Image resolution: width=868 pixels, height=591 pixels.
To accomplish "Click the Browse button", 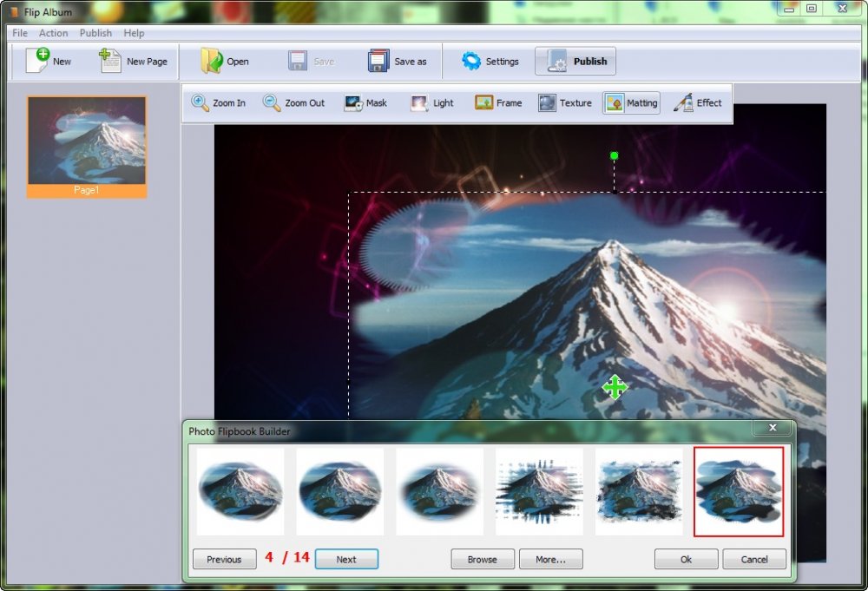I will click(x=483, y=559).
